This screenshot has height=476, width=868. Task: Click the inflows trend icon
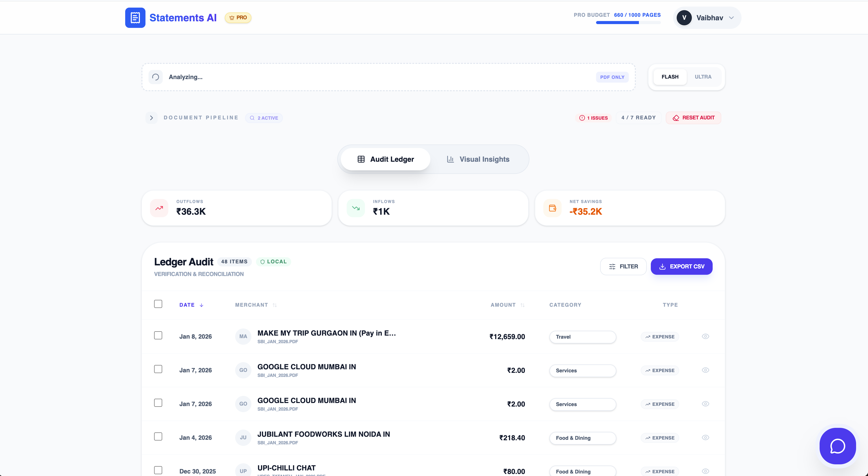pos(356,208)
